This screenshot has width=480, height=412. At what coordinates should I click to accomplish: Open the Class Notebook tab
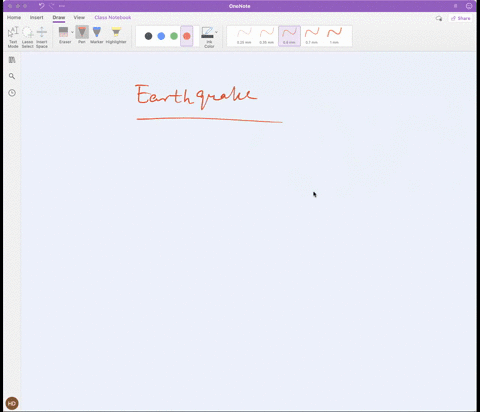coord(113,17)
